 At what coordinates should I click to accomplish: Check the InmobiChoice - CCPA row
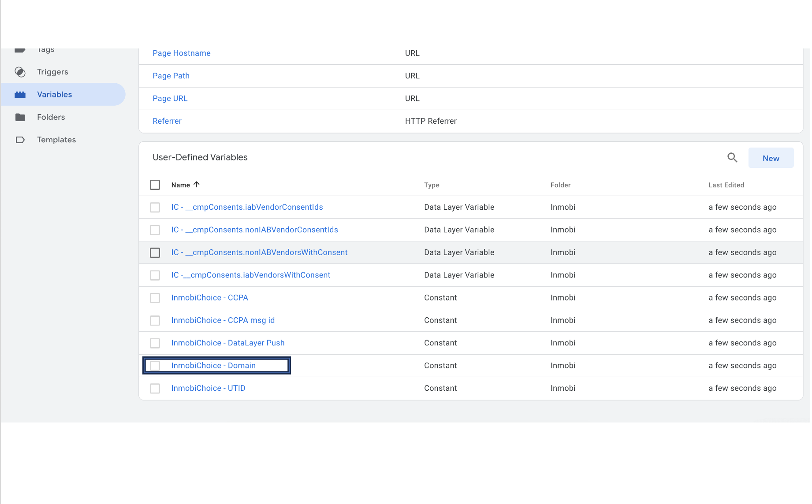155,298
